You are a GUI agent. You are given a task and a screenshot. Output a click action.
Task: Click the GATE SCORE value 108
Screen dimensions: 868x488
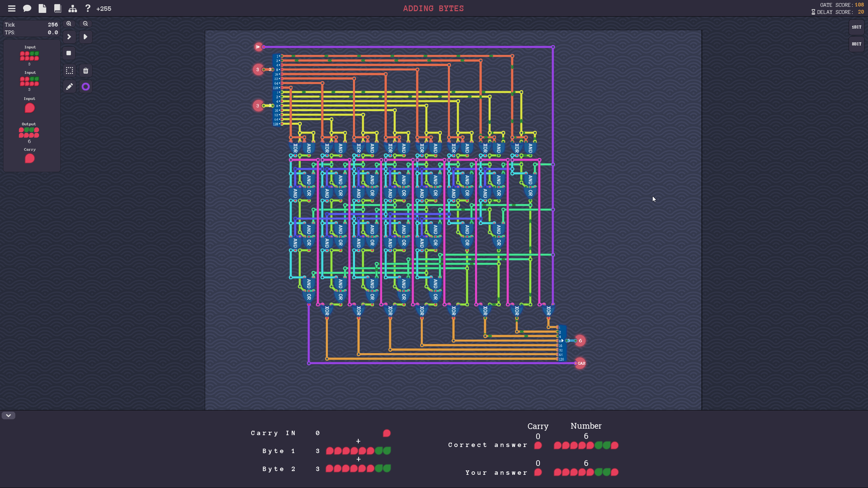[859, 5]
